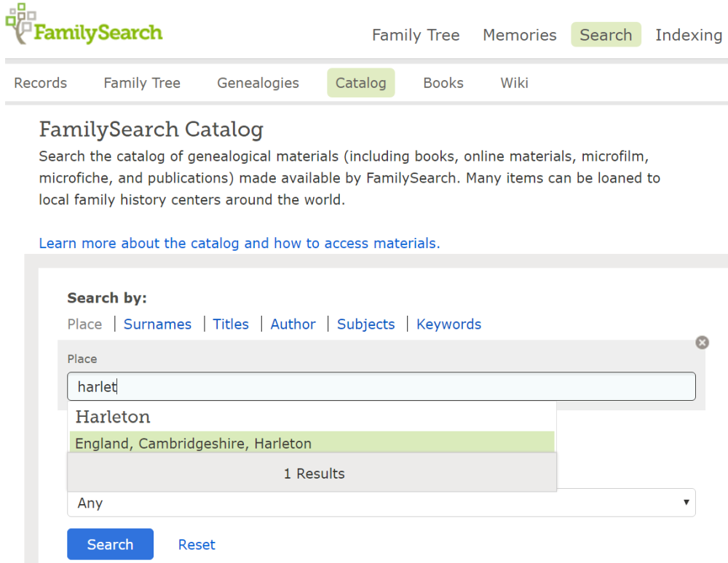Open the Indexing top navigation menu
Image resolution: width=728 pixels, height=563 pixels.
pos(688,35)
